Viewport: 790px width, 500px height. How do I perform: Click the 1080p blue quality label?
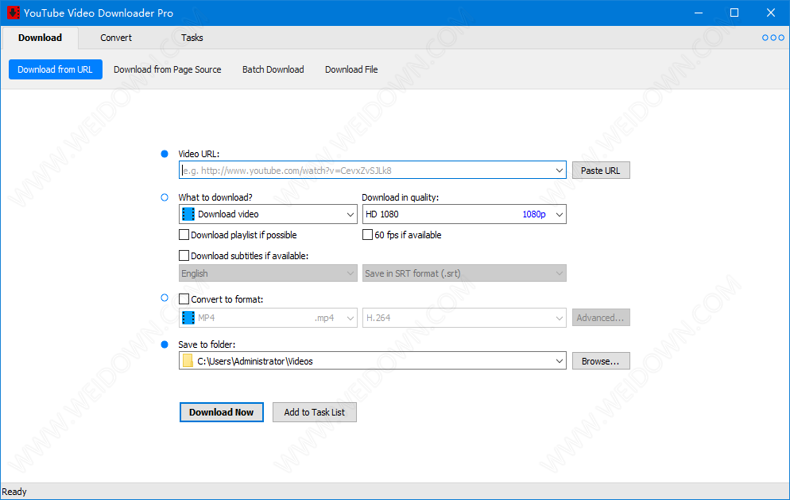click(x=534, y=214)
